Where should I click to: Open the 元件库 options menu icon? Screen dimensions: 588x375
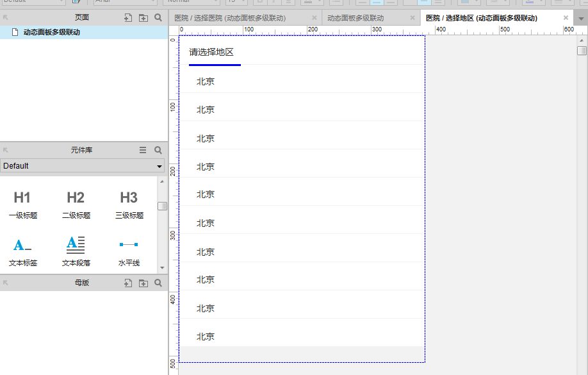click(142, 149)
